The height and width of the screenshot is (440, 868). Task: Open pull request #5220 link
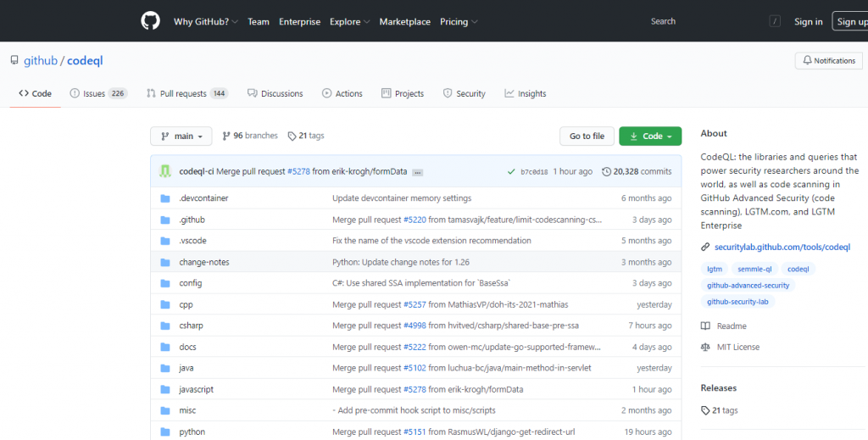(415, 220)
